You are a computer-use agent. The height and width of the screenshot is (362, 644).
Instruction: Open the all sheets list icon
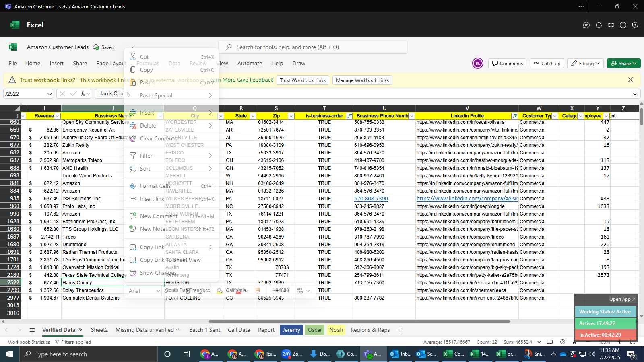pyautogui.click(x=32, y=330)
